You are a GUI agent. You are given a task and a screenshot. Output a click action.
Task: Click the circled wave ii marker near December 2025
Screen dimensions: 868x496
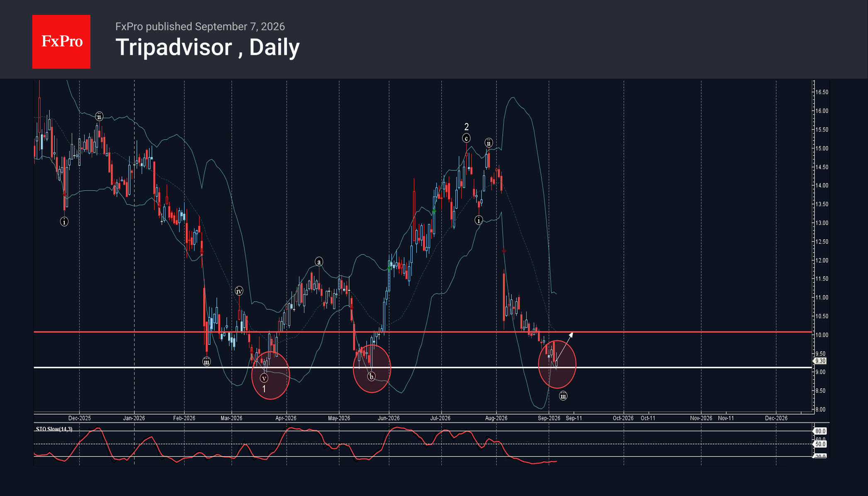pos(99,116)
